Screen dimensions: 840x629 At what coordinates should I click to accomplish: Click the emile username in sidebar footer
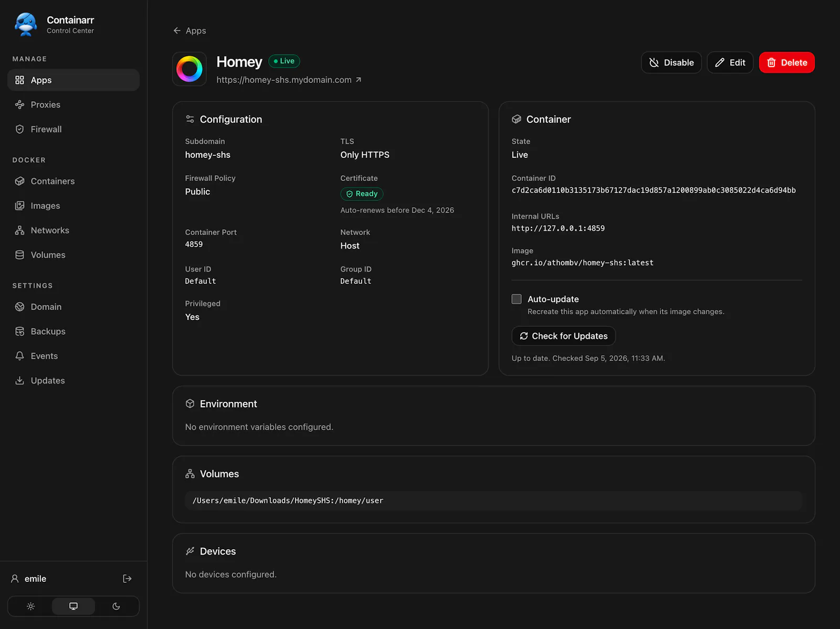pos(35,579)
